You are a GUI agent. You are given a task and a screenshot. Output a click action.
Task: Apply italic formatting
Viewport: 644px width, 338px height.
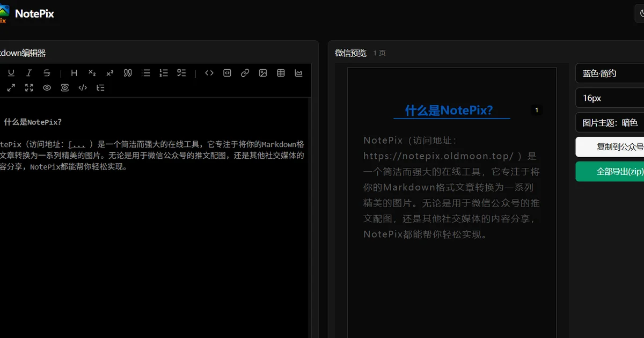point(29,73)
